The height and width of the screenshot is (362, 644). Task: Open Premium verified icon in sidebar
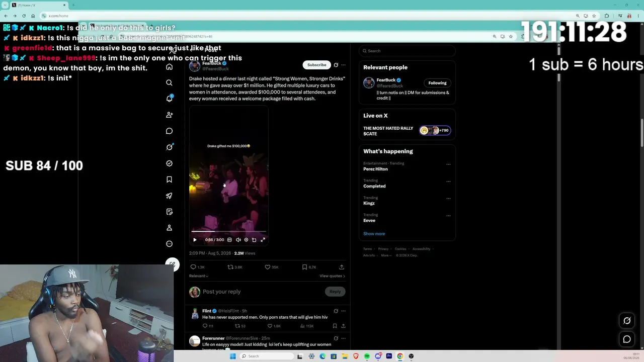(x=169, y=163)
